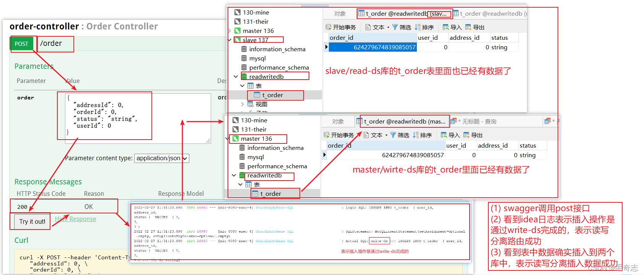Click information_schema database under slave 137
Screen dimensions: 644x275
[x=277, y=49]
